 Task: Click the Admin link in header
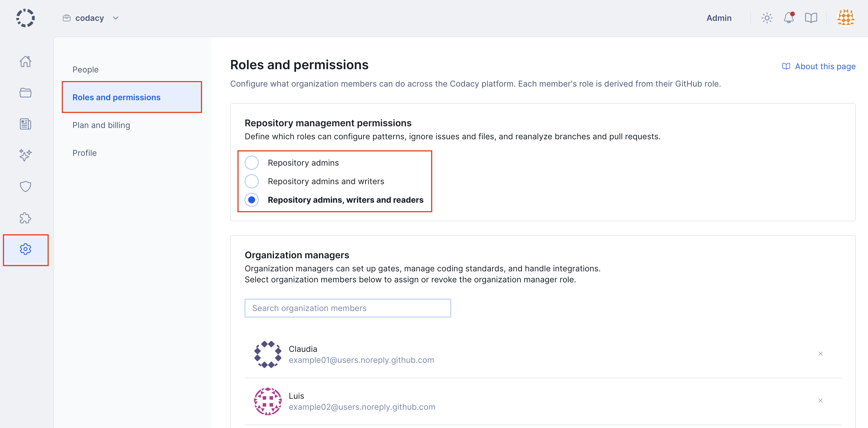719,18
